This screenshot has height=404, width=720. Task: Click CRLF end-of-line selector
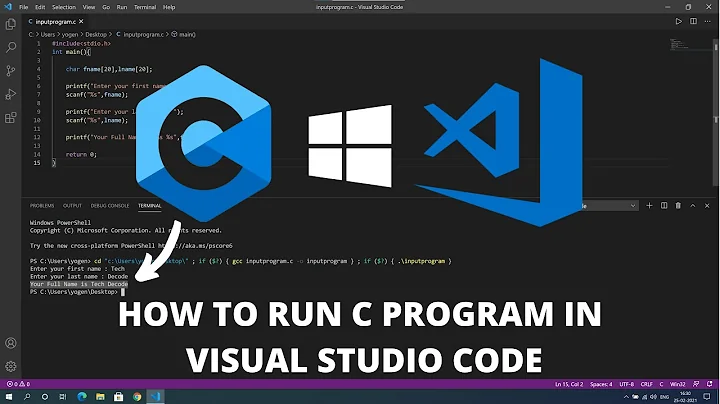tap(647, 384)
